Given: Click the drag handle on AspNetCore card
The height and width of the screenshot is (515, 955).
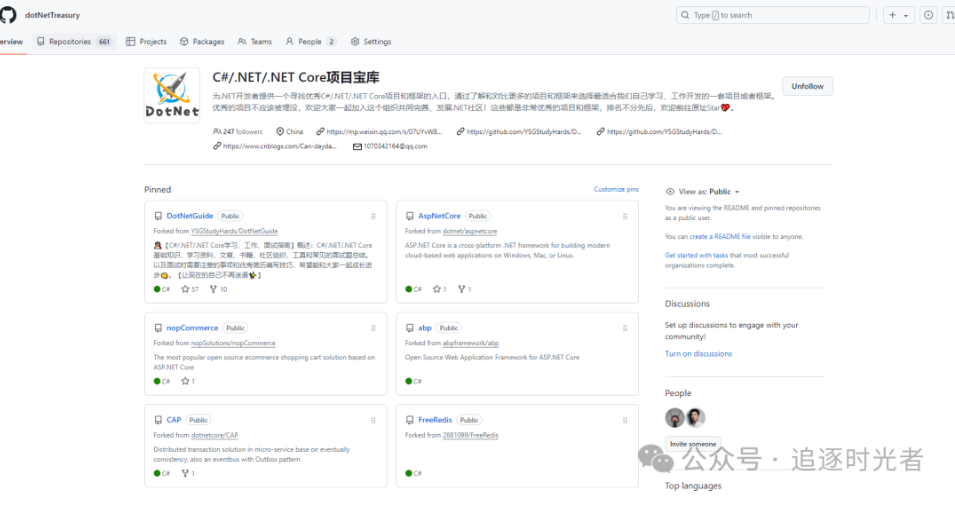Looking at the screenshot, I should click(x=625, y=216).
